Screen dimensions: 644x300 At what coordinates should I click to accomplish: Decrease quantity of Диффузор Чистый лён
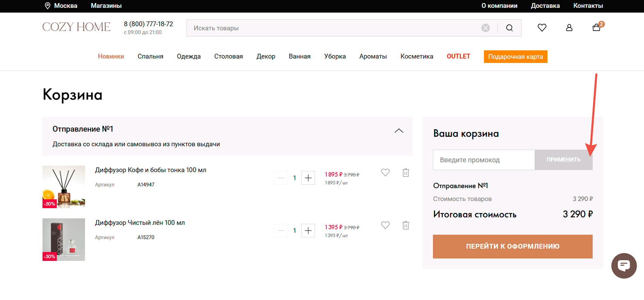pos(281,231)
